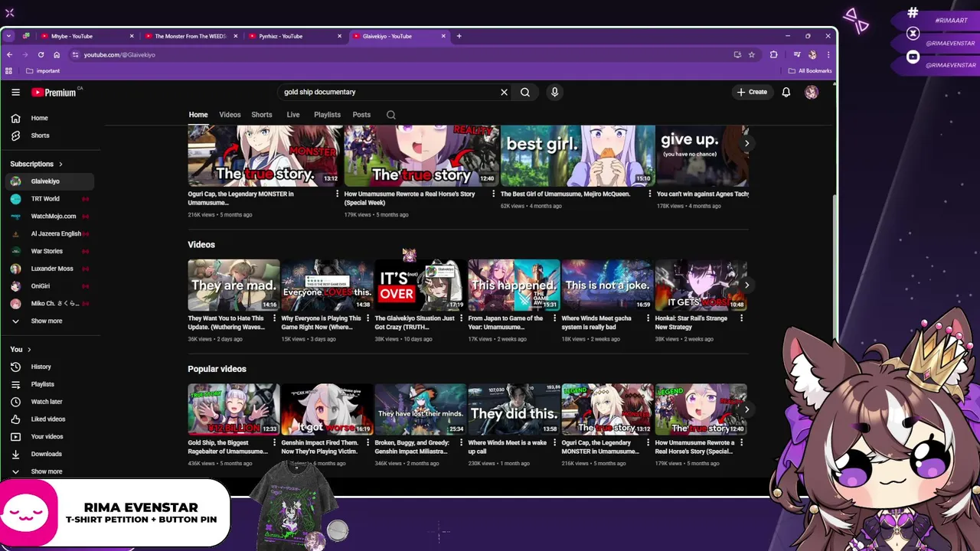980x551 pixels.
Task: Click the Videos section heading
Action: click(x=201, y=245)
